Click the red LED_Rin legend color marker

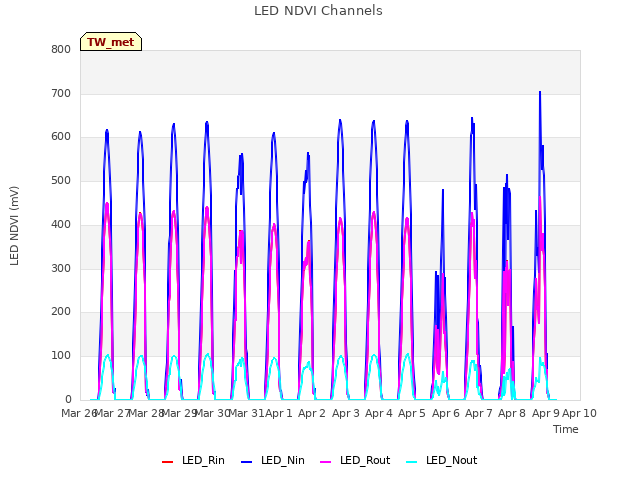click(167, 462)
